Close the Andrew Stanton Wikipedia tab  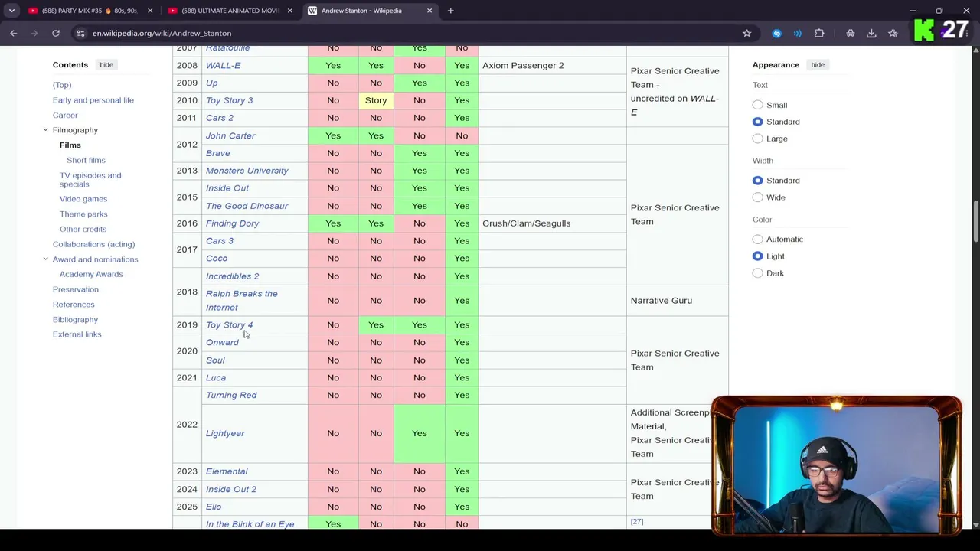430,11
